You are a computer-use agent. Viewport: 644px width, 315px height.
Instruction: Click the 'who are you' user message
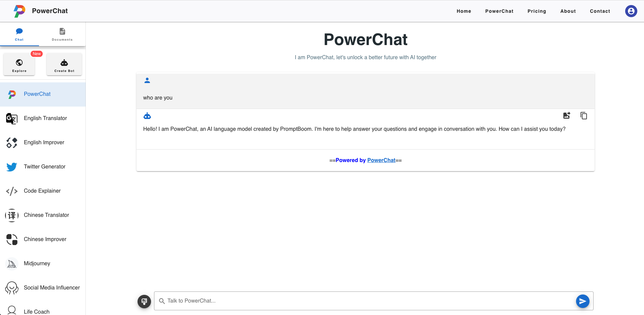[x=158, y=98]
